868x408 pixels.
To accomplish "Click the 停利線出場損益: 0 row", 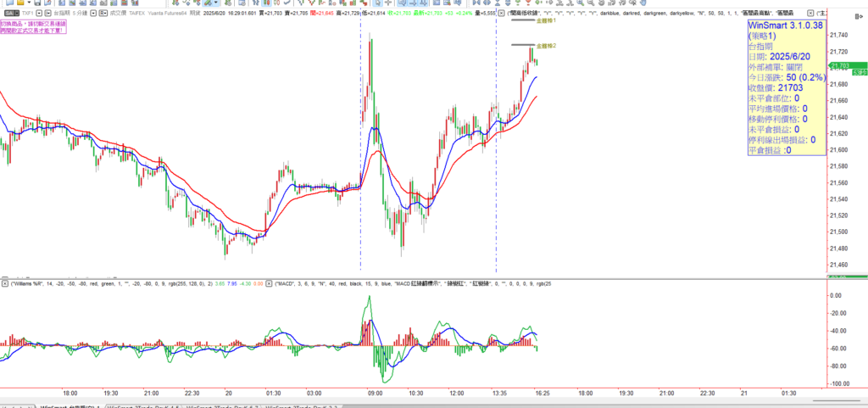I will (782, 139).
